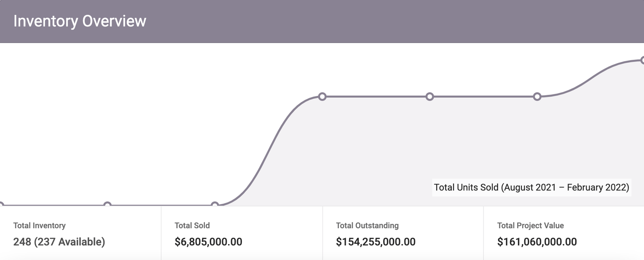This screenshot has width=644, height=260.
Task: Click the data point where the curve starts rising
Action: [x=215, y=205]
